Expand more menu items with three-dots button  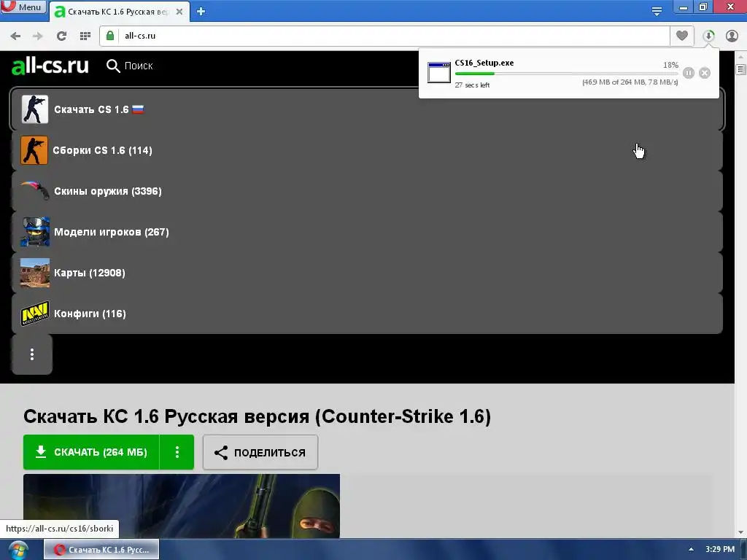coord(32,354)
